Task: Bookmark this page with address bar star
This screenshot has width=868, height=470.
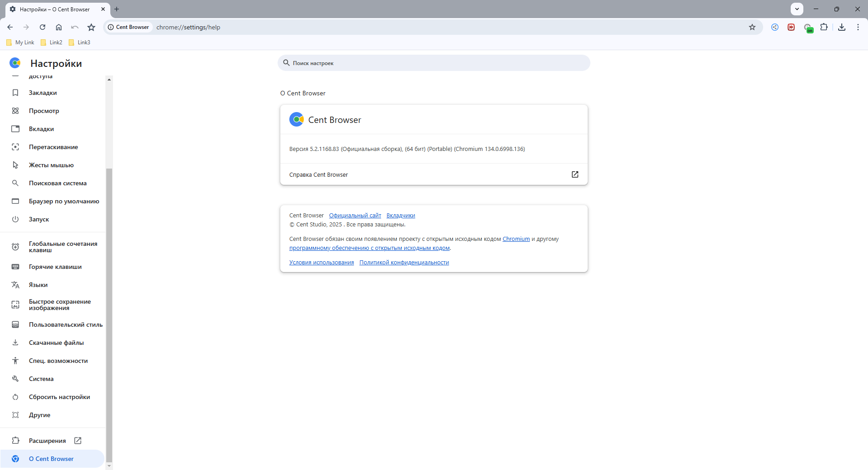Action: click(x=752, y=27)
